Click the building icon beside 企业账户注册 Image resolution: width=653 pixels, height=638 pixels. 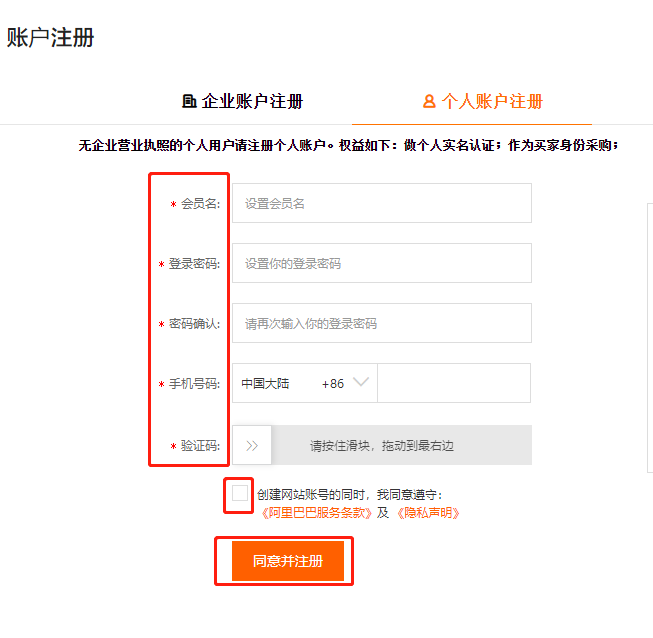(x=189, y=101)
